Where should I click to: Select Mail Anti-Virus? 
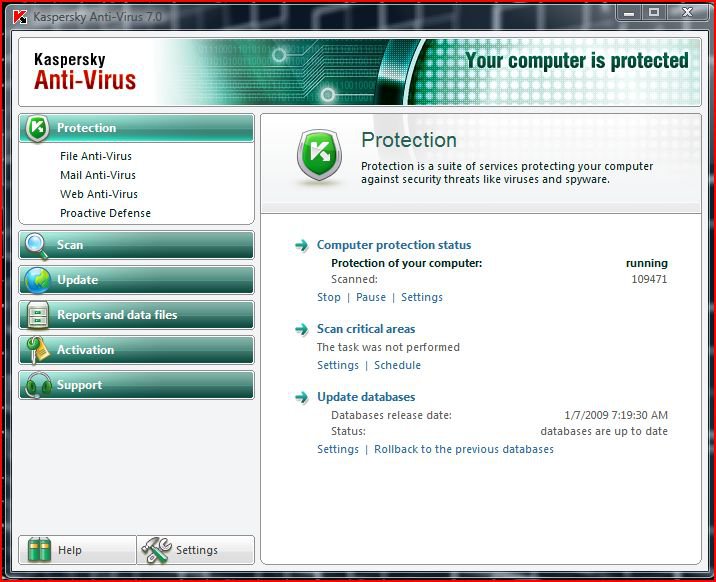[98, 175]
